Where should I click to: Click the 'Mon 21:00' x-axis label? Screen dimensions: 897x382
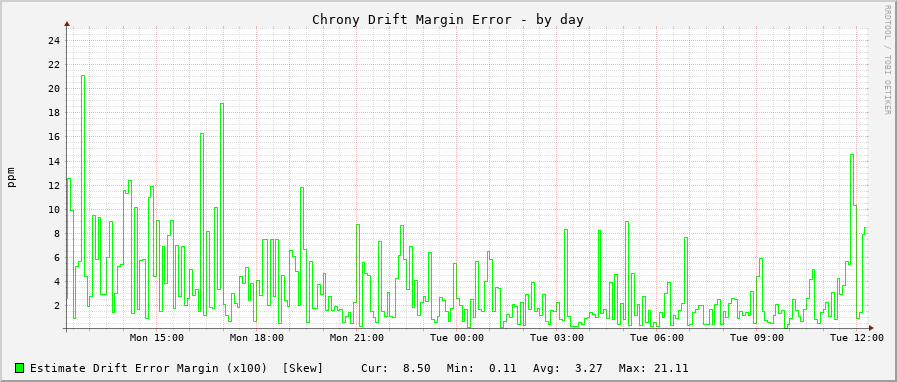pos(357,338)
